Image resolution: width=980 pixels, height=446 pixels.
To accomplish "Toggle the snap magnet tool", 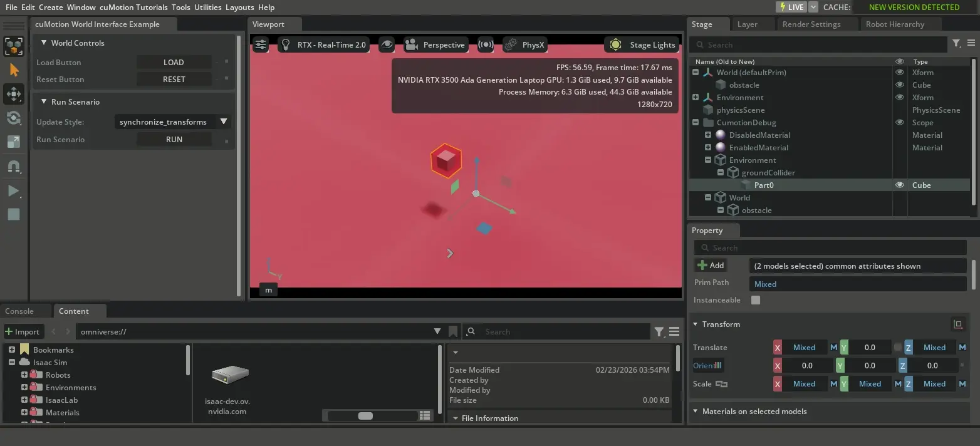I will tap(14, 167).
